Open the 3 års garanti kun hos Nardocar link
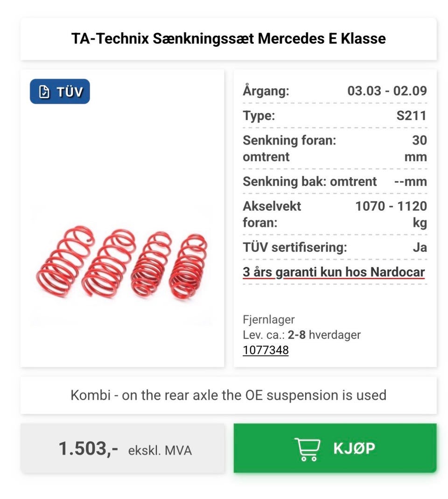Image resolution: width=448 pixels, height=499 pixels. 334,271
